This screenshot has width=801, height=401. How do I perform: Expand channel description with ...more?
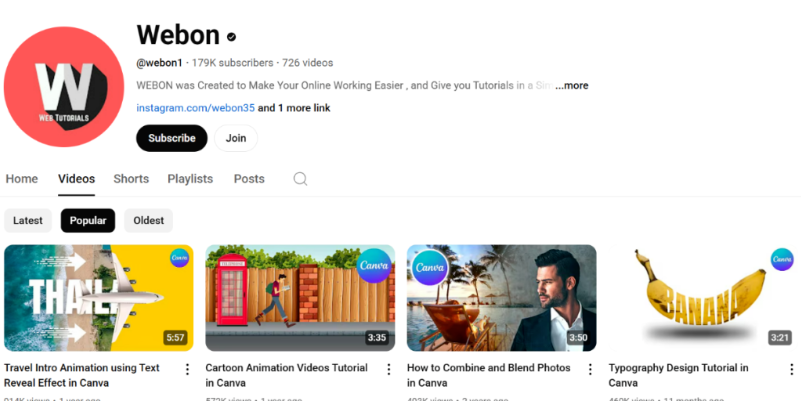point(572,85)
